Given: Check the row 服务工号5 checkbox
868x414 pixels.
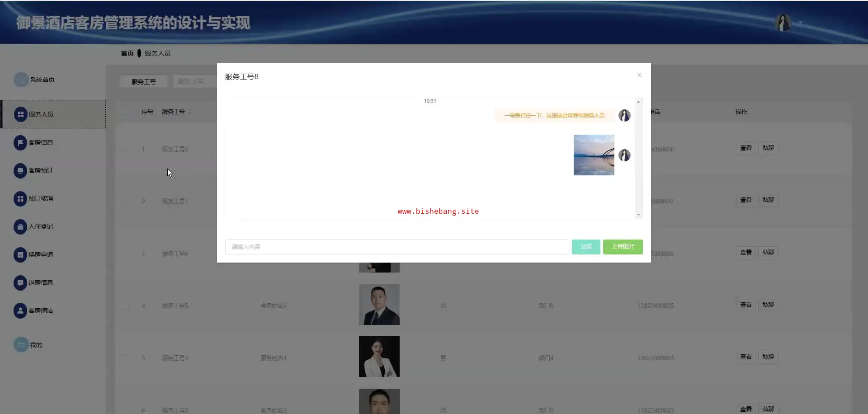Looking at the screenshot, I should tap(124, 306).
